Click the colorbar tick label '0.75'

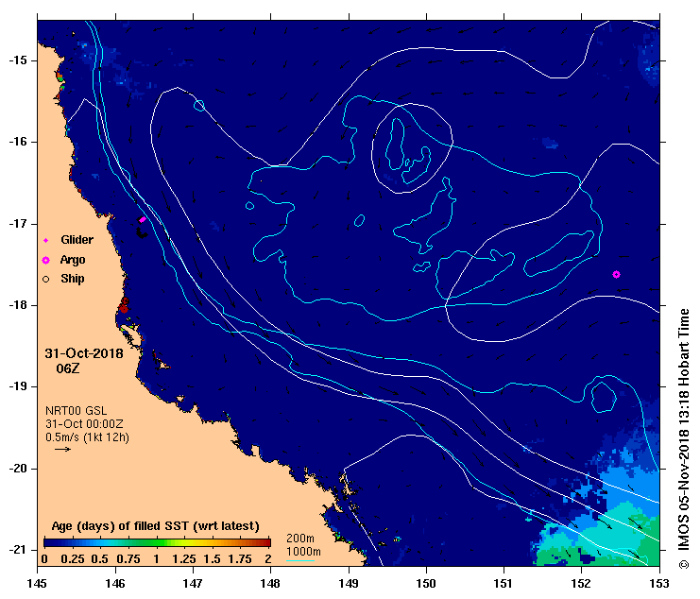tap(128, 559)
